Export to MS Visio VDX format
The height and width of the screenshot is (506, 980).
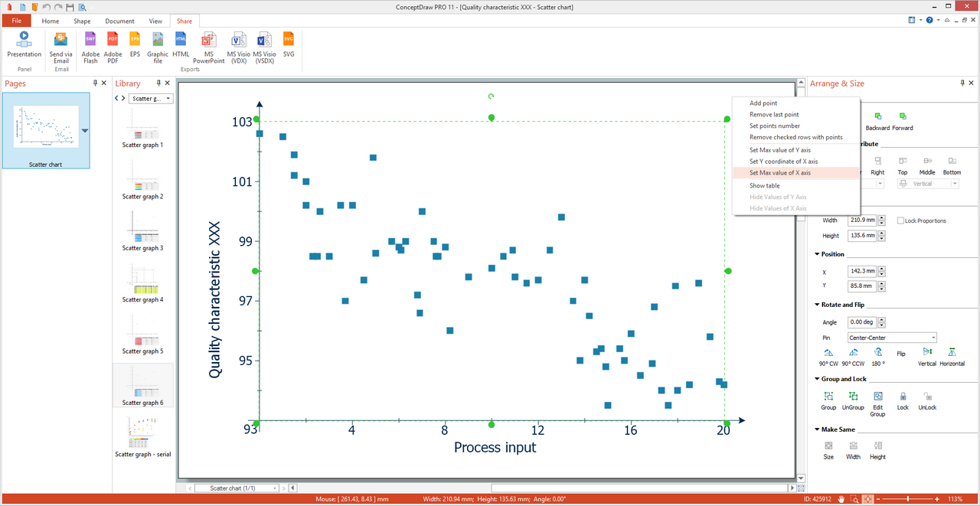coord(238,46)
